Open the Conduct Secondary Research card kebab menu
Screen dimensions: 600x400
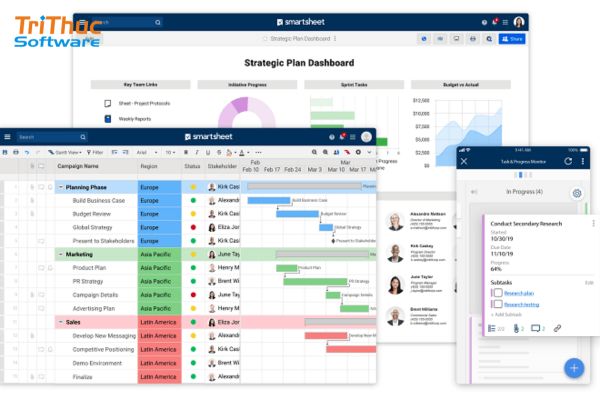593,223
